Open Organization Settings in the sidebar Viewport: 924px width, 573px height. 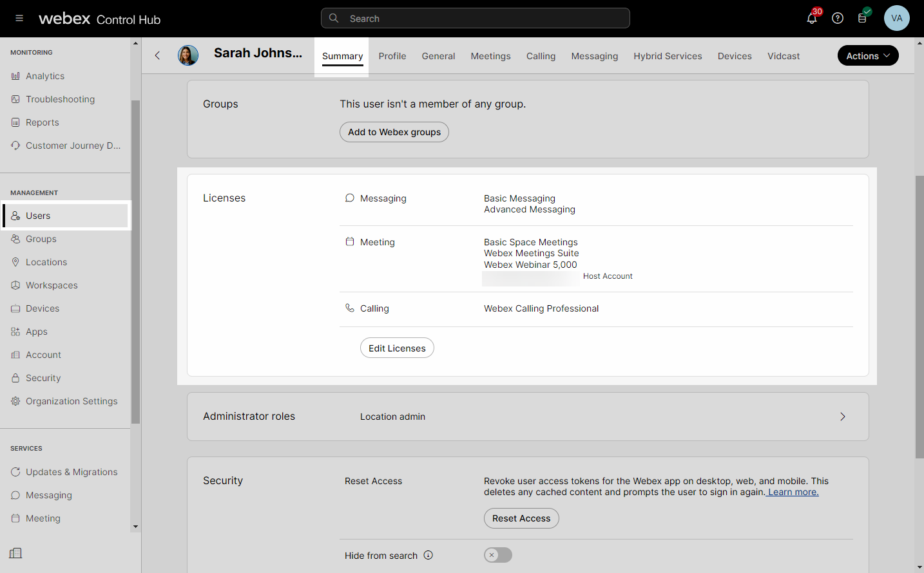coord(66,401)
